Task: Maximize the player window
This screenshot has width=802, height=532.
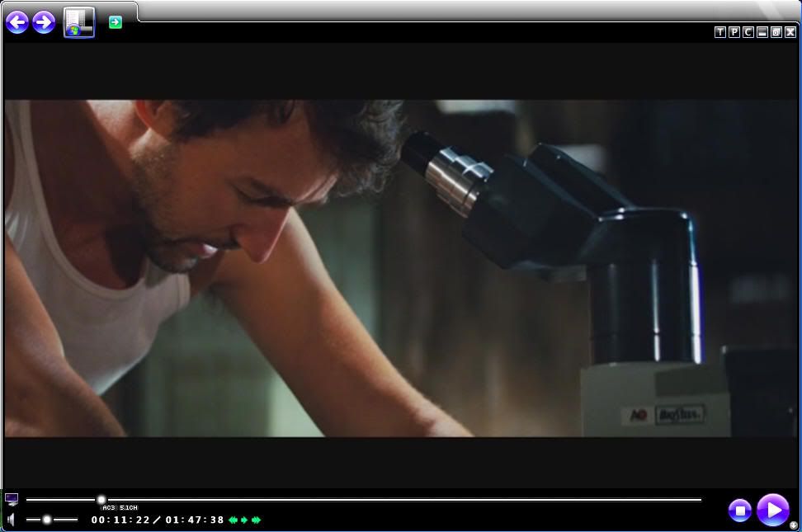Action: [x=776, y=32]
